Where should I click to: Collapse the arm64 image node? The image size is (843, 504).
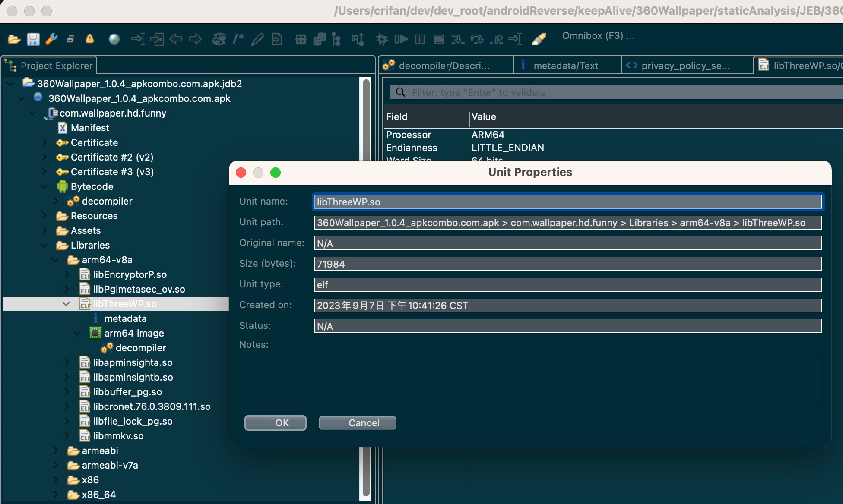78,333
